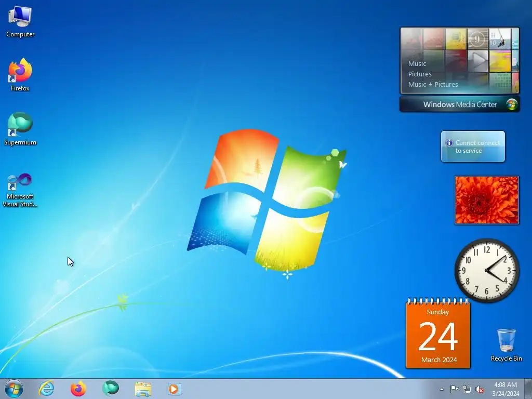The height and width of the screenshot is (399, 532).
Task: Open the network status tray icon
Action: (x=467, y=389)
